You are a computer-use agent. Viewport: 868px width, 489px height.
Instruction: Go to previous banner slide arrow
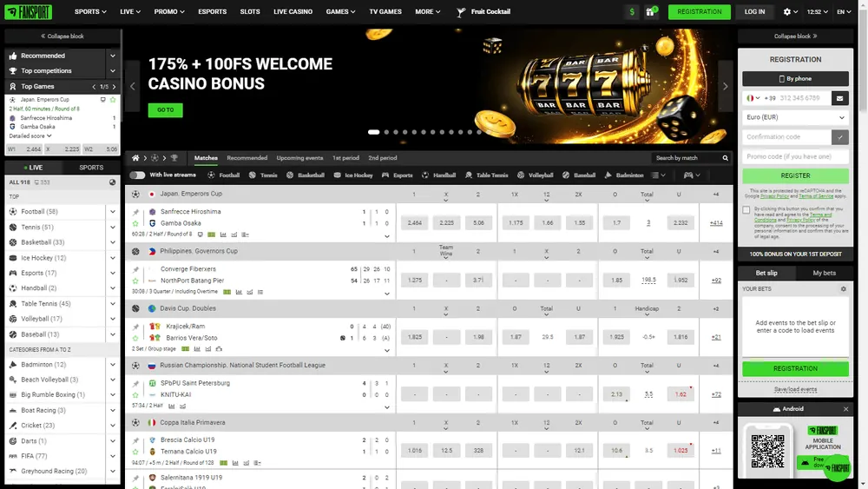132,86
